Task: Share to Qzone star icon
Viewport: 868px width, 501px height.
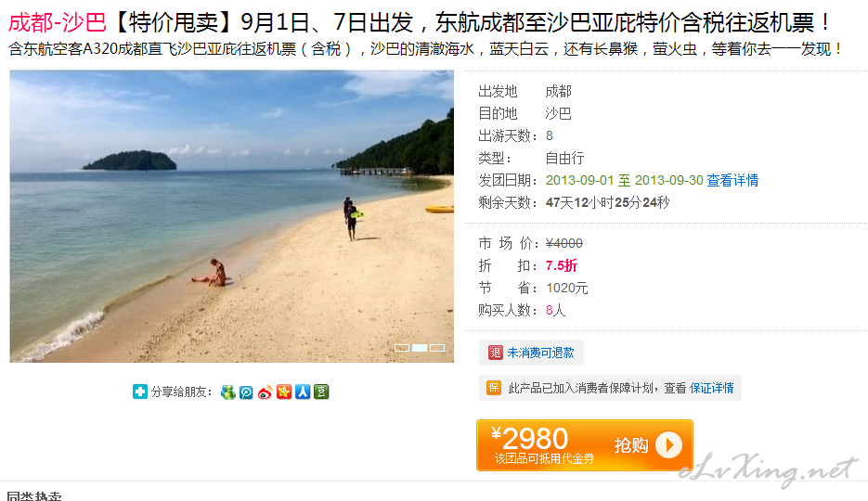Action: pyautogui.click(x=284, y=392)
